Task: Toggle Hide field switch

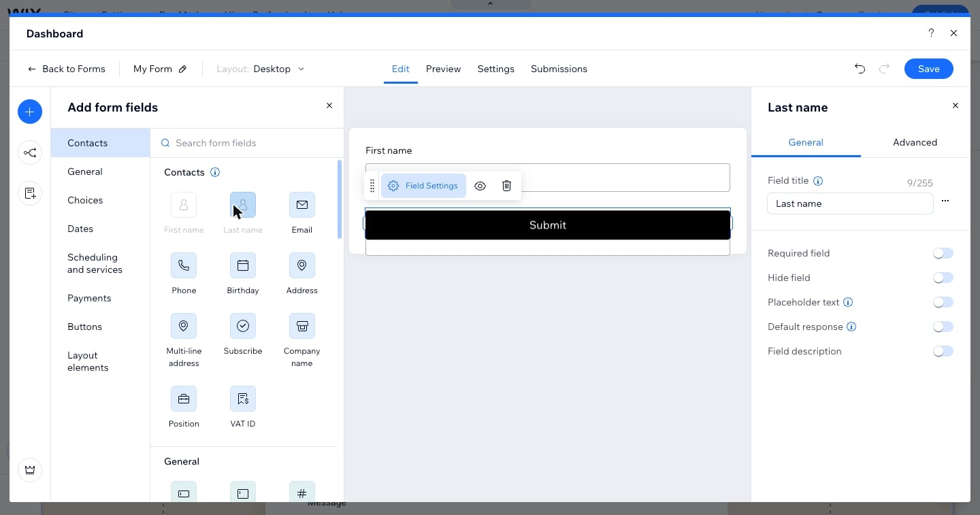Action: [x=943, y=278]
